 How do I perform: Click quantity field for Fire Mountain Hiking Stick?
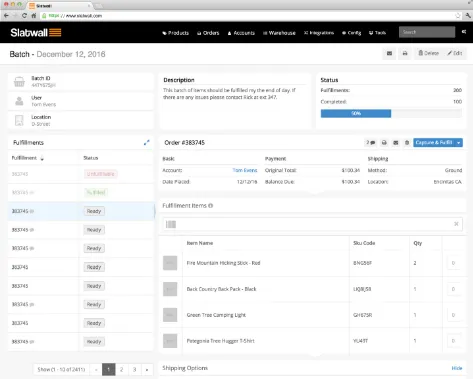(453, 263)
